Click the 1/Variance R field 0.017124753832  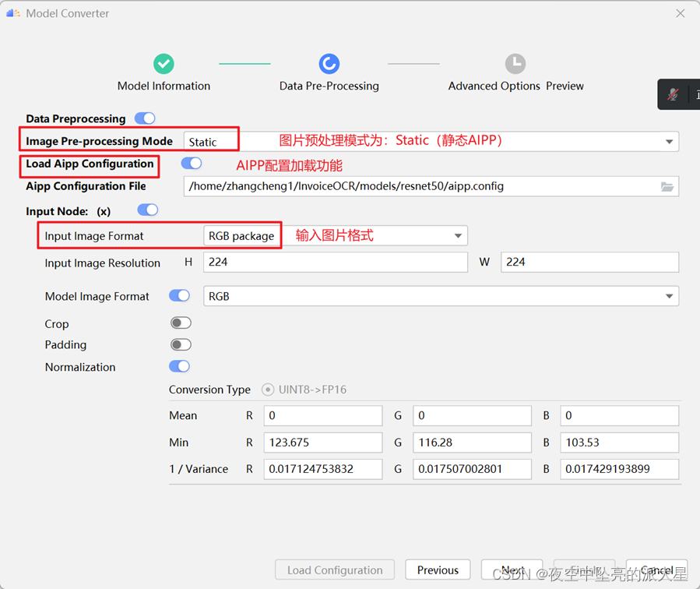click(323, 469)
